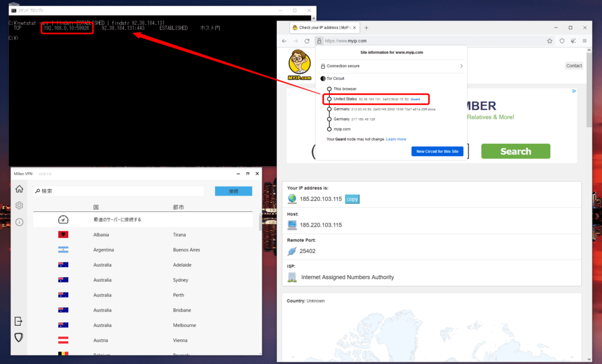Image resolution: width=602 pixels, height=364 pixels.
Task: Open the browser shield security level icon
Action: [x=562, y=41]
